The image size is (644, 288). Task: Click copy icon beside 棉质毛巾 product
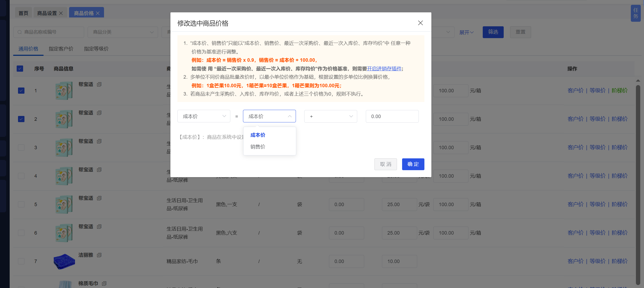(104, 284)
